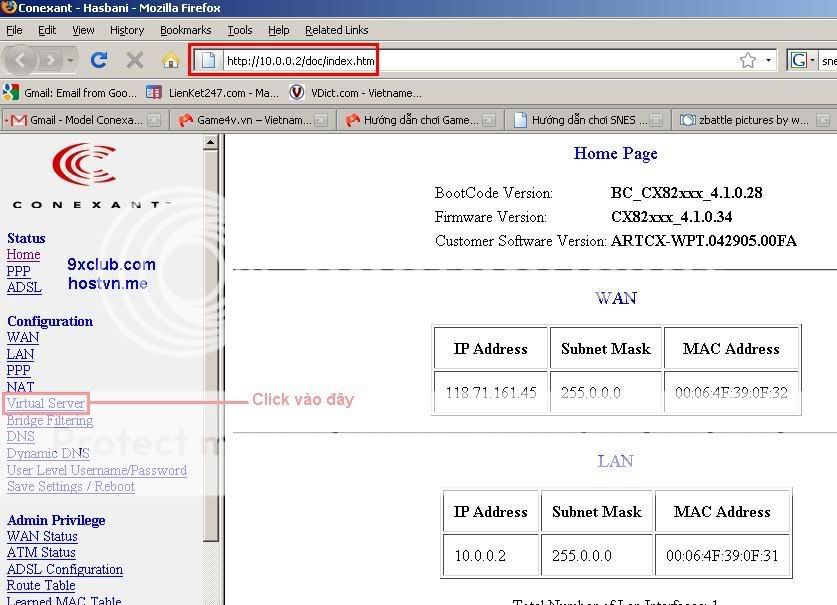Open the WAN Status link

coord(42,536)
